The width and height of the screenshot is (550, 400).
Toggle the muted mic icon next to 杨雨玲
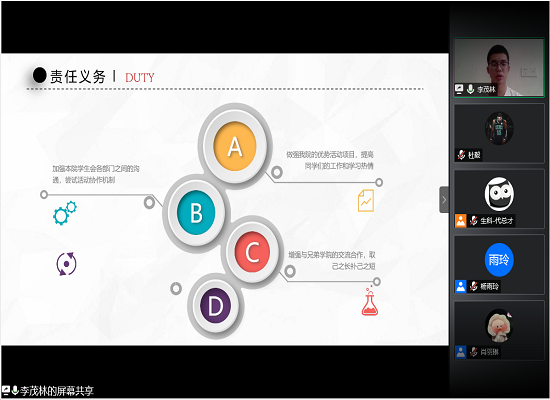(x=474, y=286)
